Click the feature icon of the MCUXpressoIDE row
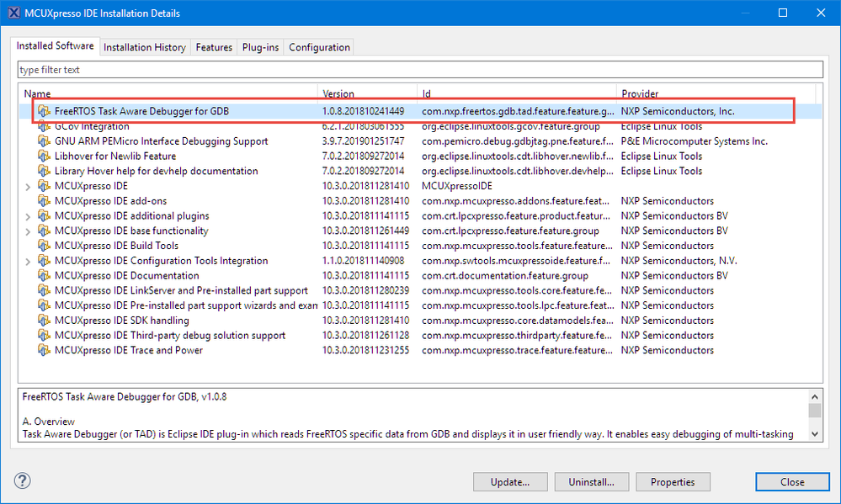The image size is (841, 504). tap(44, 186)
